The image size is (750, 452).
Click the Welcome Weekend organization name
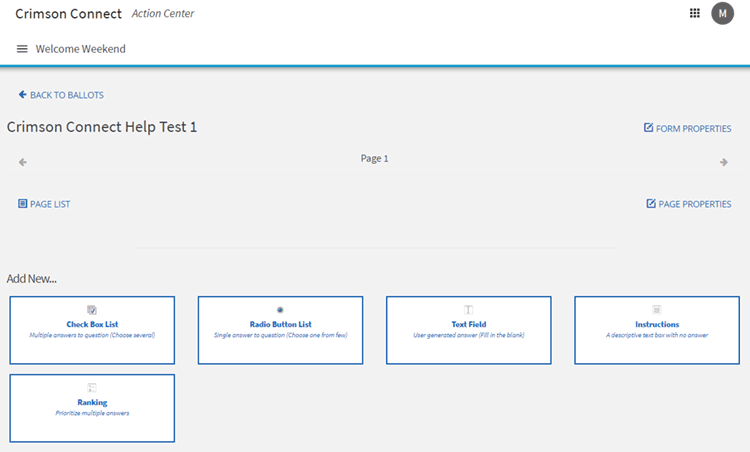80,49
